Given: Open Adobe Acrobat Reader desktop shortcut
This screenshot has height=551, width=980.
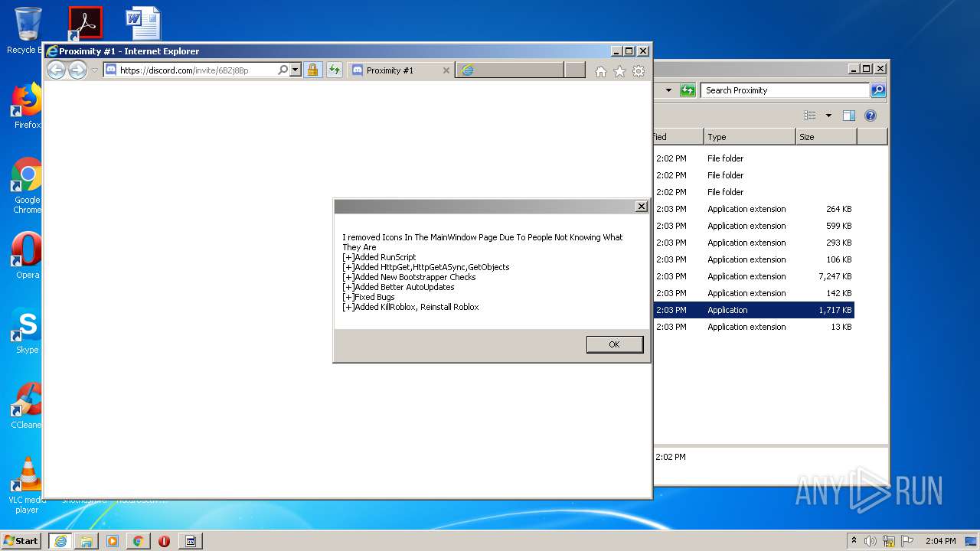Looking at the screenshot, I should 85,23.
